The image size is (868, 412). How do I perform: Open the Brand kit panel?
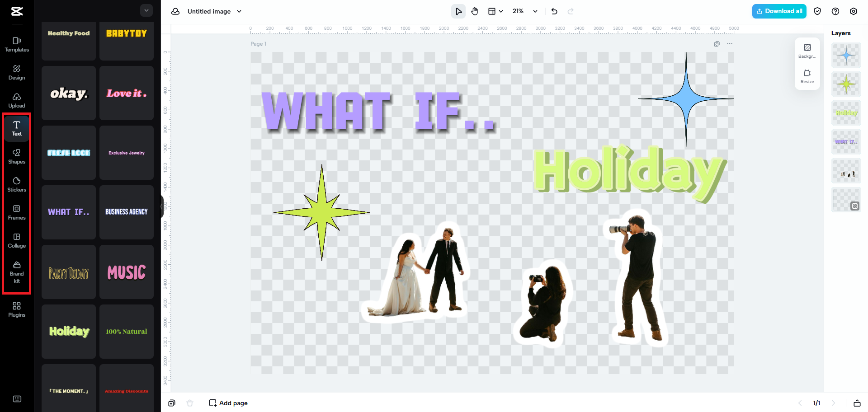pyautogui.click(x=16, y=272)
